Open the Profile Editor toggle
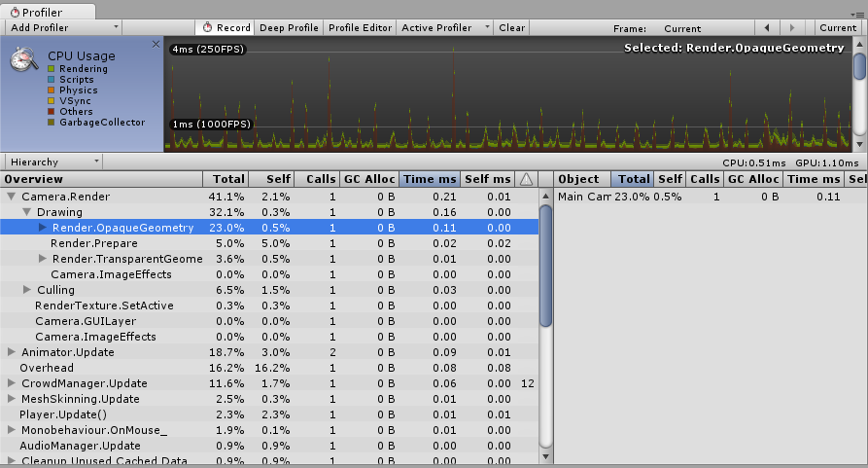868x468 pixels. (x=360, y=27)
